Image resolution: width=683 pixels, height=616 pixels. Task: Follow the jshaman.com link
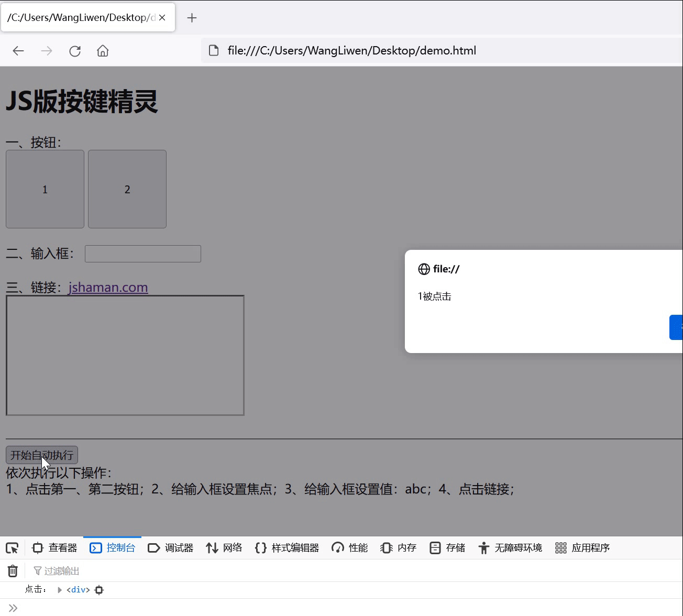click(108, 287)
